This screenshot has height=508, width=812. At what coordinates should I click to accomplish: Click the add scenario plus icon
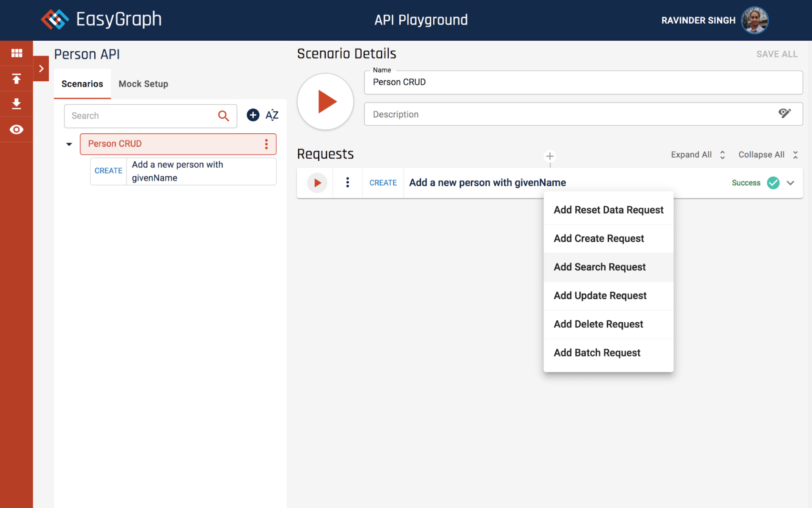click(x=253, y=115)
